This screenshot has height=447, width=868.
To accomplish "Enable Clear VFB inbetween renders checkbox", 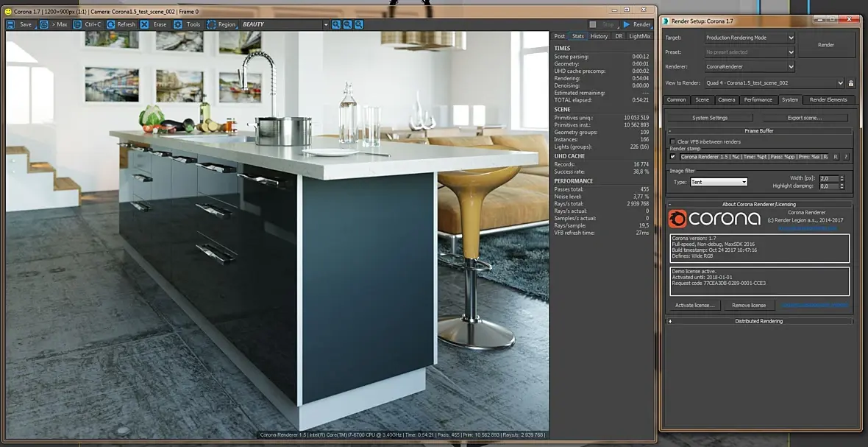I will pyautogui.click(x=672, y=141).
